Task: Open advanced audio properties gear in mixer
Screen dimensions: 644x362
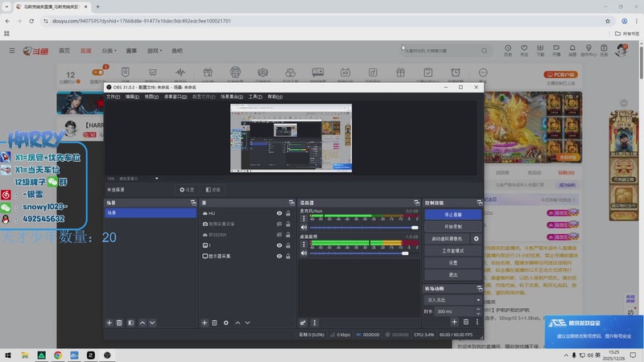Action: [x=303, y=323]
